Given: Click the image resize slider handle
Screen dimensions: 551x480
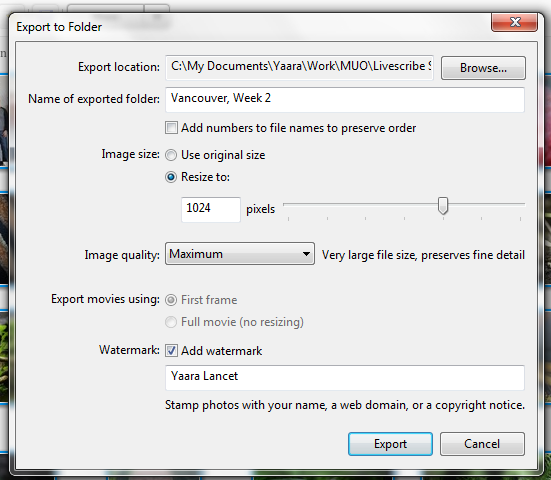Looking at the screenshot, I should (443, 205).
